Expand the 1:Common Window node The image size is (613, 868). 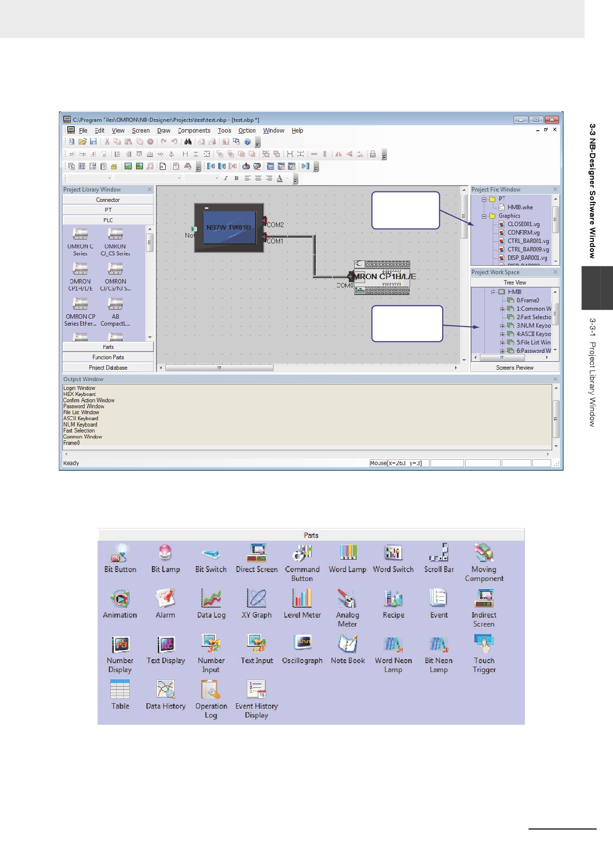coord(502,309)
